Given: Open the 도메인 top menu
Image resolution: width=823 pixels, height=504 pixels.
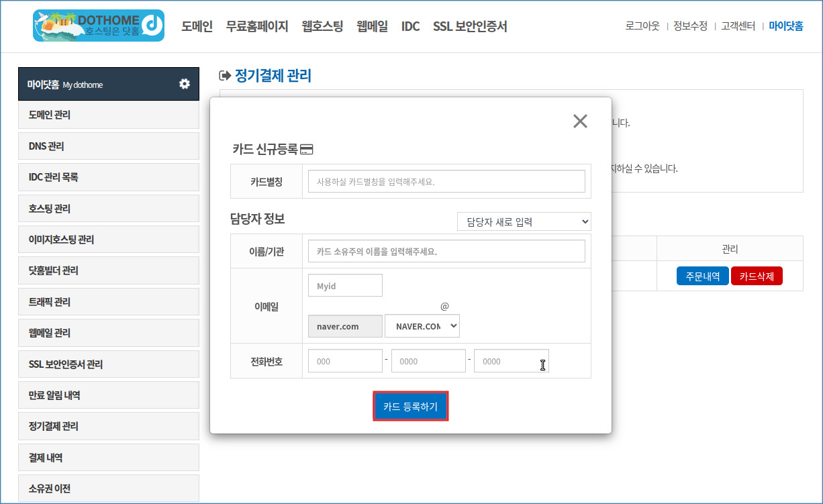Looking at the screenshot, I should [x=197, y=26].
